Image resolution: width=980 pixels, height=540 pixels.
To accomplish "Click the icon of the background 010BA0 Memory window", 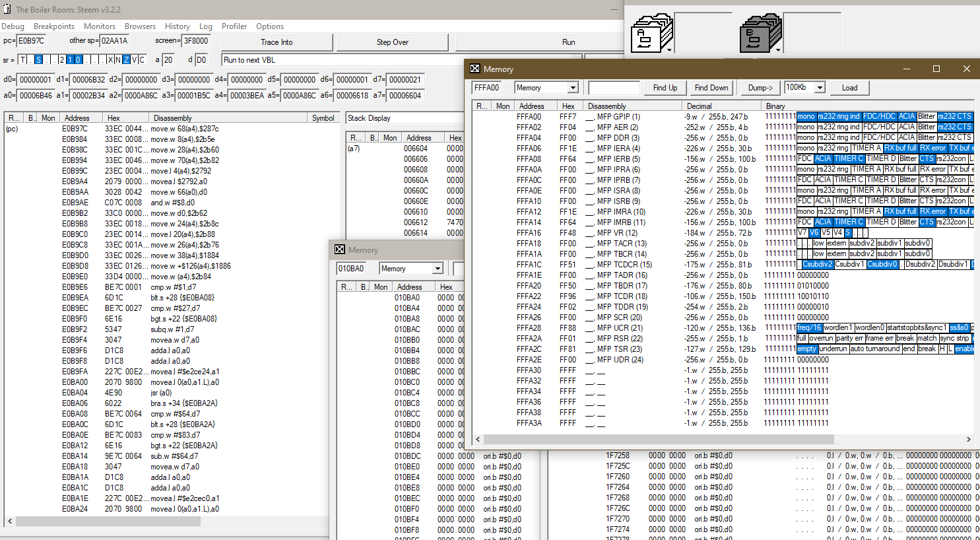I will point(340,250).
